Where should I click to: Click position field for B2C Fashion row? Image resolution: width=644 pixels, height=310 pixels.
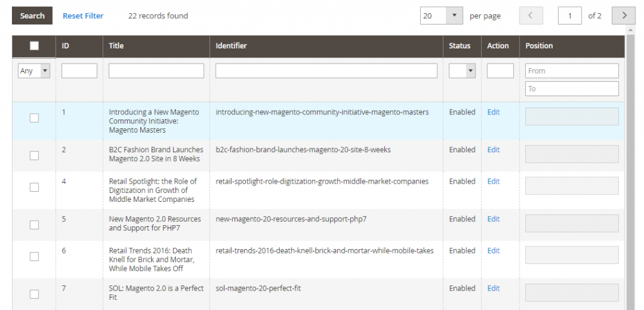(x=572, y=154)
